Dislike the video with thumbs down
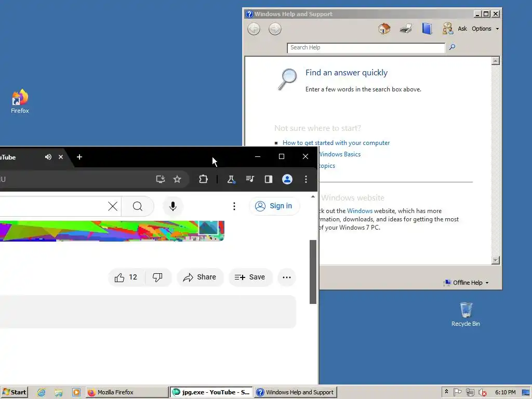Screen dimensions: 532x399 157,277
